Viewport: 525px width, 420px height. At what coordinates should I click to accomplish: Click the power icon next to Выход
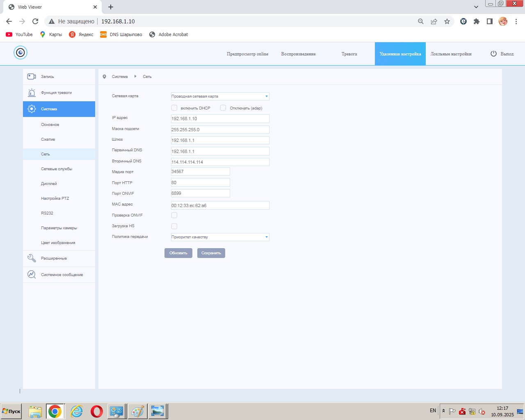pyautogui.click(x=493, y=54)
